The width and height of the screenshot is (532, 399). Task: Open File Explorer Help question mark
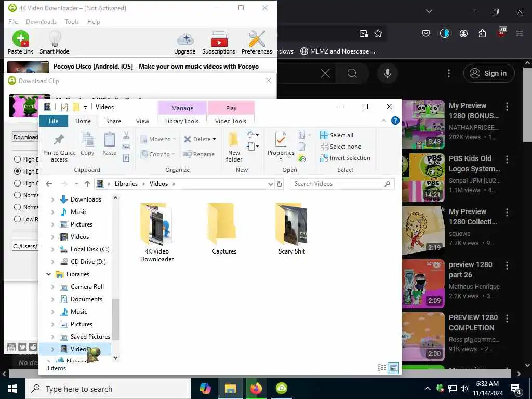(x=395, y=121)
